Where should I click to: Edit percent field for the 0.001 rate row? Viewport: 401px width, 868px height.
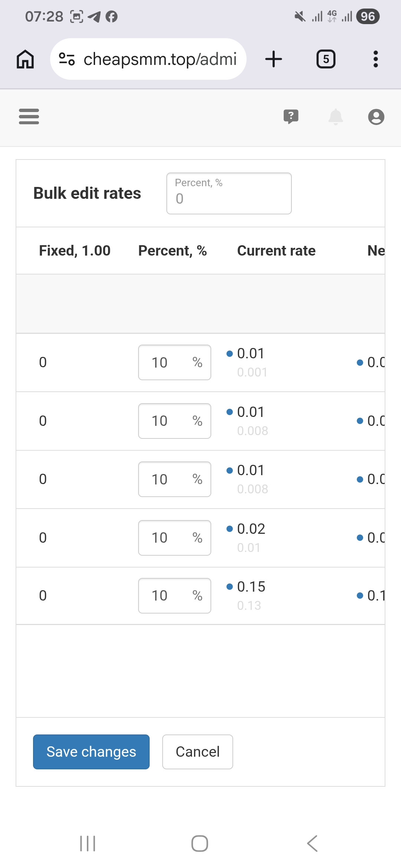click(175, 362)
